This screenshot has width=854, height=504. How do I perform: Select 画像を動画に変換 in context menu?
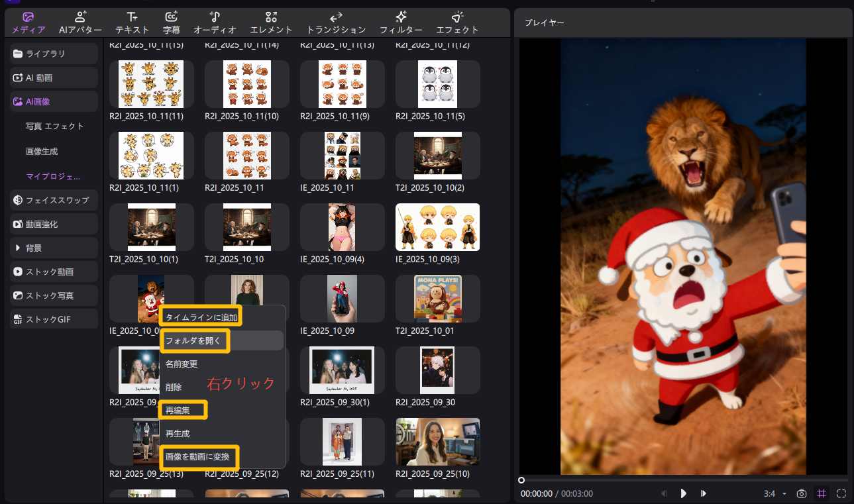199,456
